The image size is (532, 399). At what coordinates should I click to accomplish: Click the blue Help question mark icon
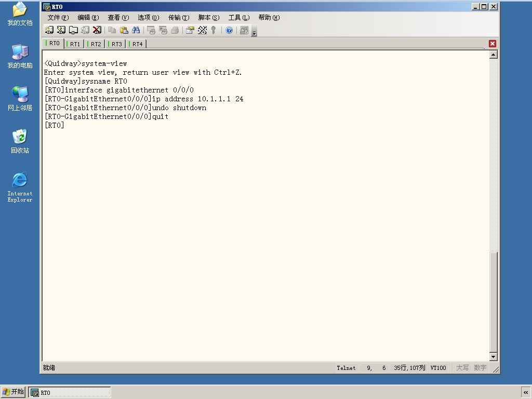point(229,30)
